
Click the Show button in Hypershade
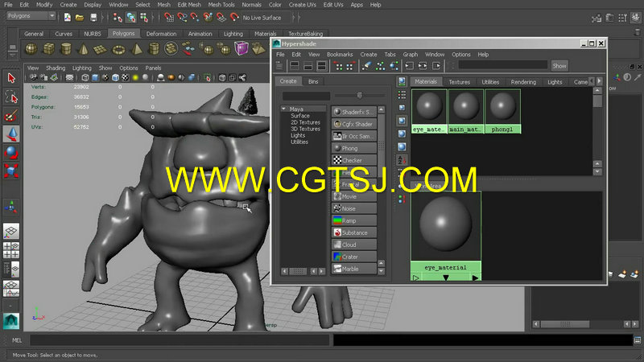[559, 66]
